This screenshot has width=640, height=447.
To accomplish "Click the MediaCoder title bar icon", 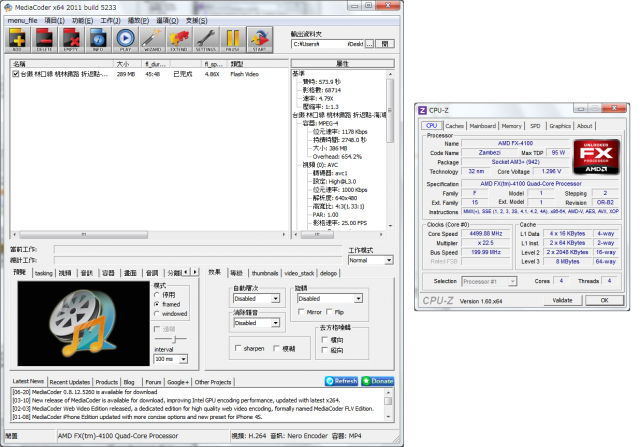I will pyautogui.click(x=8, y=7).
